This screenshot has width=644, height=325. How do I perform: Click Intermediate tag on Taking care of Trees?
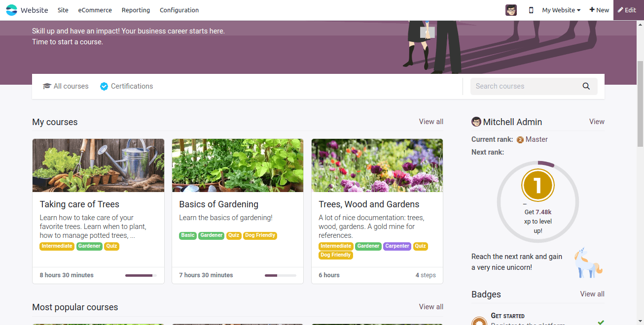(x=57, y=246)
